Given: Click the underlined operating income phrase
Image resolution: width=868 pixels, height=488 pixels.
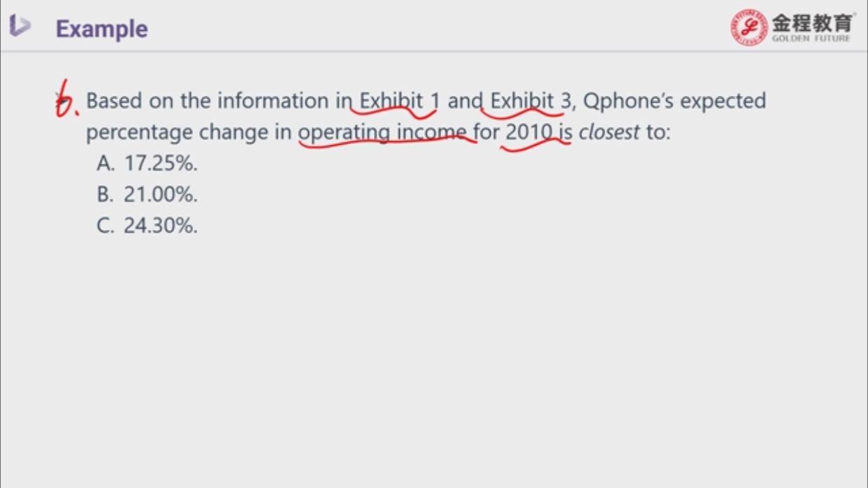Looking at the screenshot, I should [383, 132].
